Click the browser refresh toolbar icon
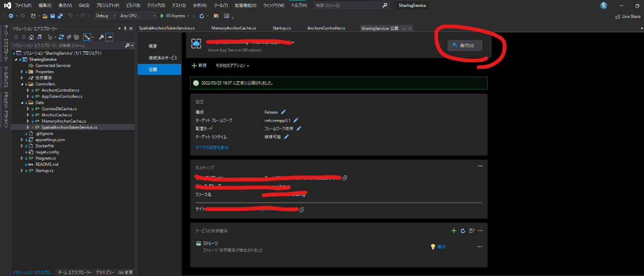Viewport: 644px width, 276px height. pyautogui.click(x=202, y=16)
